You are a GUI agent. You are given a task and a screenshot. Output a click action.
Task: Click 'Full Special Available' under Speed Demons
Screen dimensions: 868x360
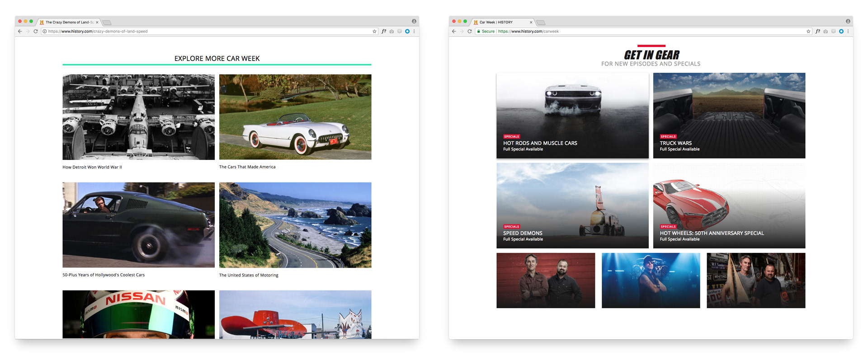coord(523,239)
